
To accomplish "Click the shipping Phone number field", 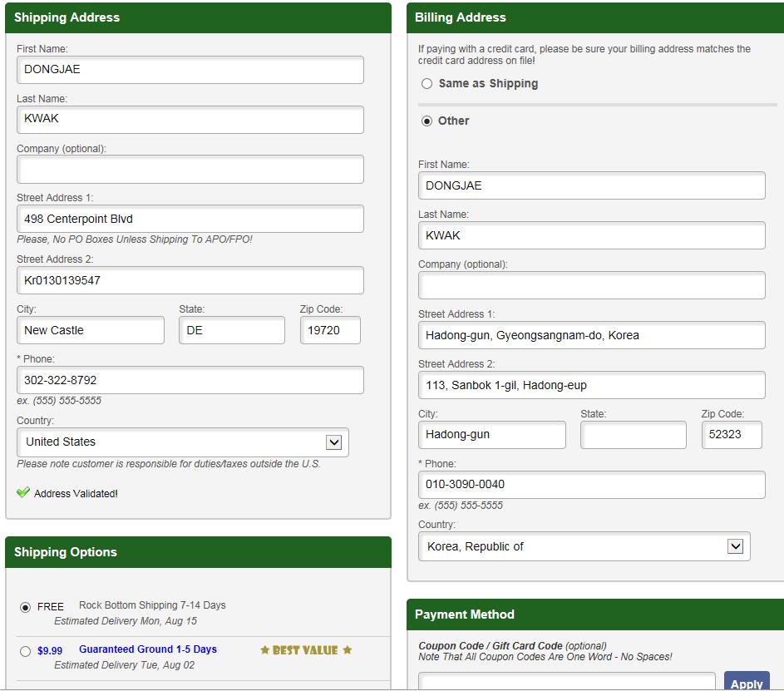I will pos(190,380).
